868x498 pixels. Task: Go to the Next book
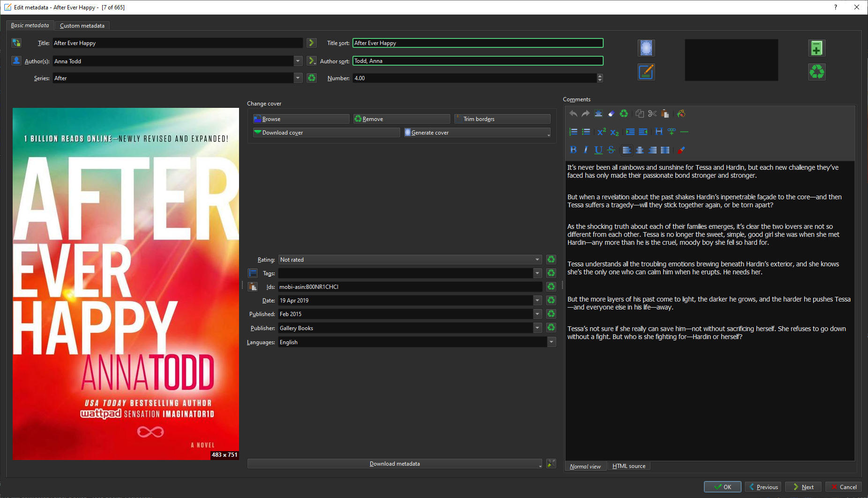click(x=803, y=487)
